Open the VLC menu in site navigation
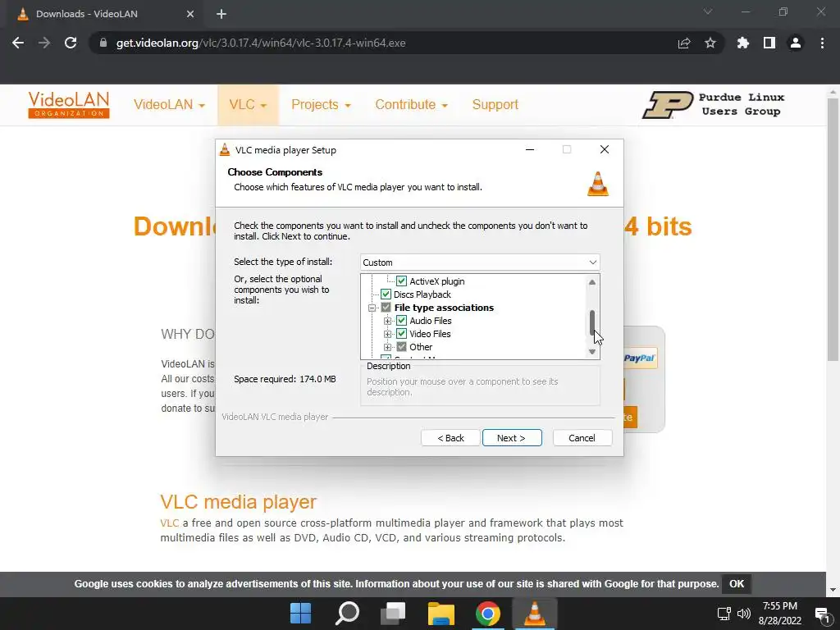 [x=248, y=104]
